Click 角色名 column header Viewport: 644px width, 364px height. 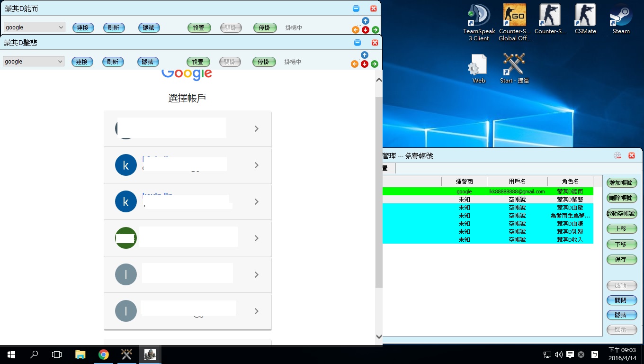pyautogui.click(x=570, y=182)
